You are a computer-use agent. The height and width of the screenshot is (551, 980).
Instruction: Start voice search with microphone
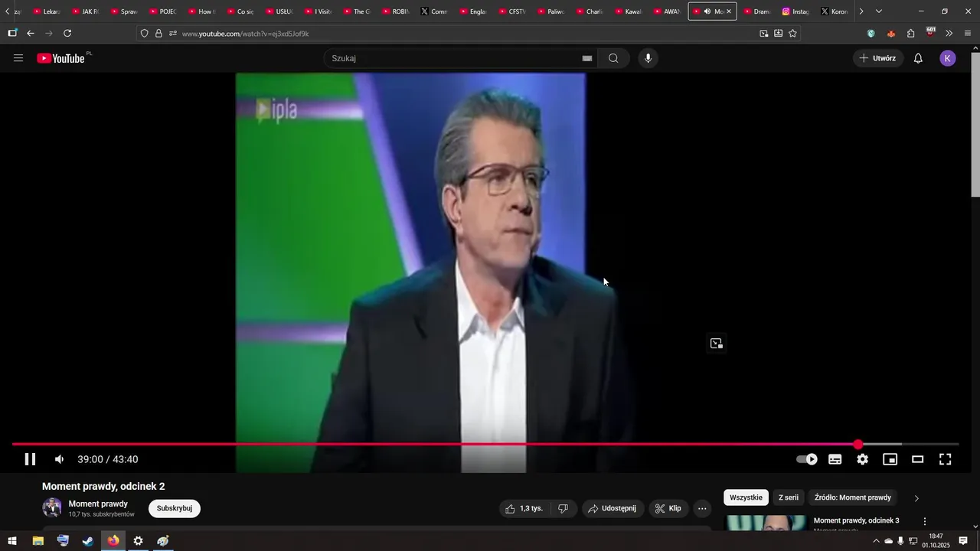pos(648,58)
